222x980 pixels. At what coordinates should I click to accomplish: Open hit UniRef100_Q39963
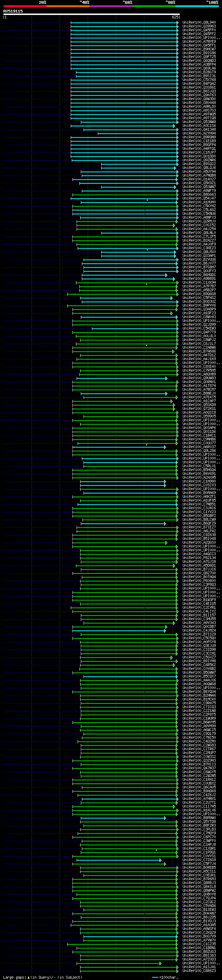[x=199, y=26]
